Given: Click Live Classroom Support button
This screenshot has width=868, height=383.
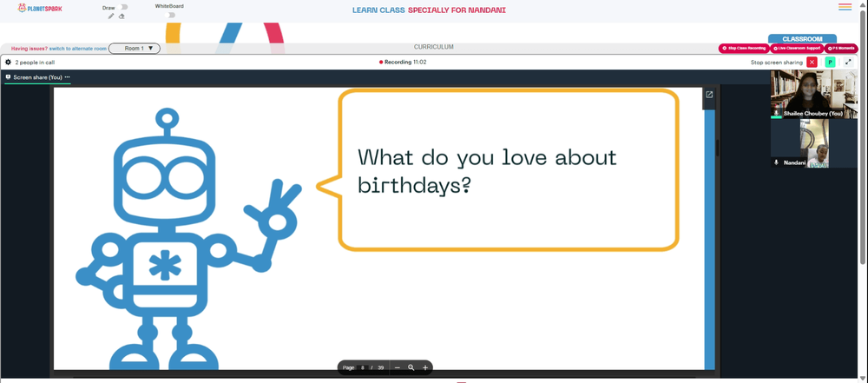Looking at the screenshot, I should coord(797,49).
